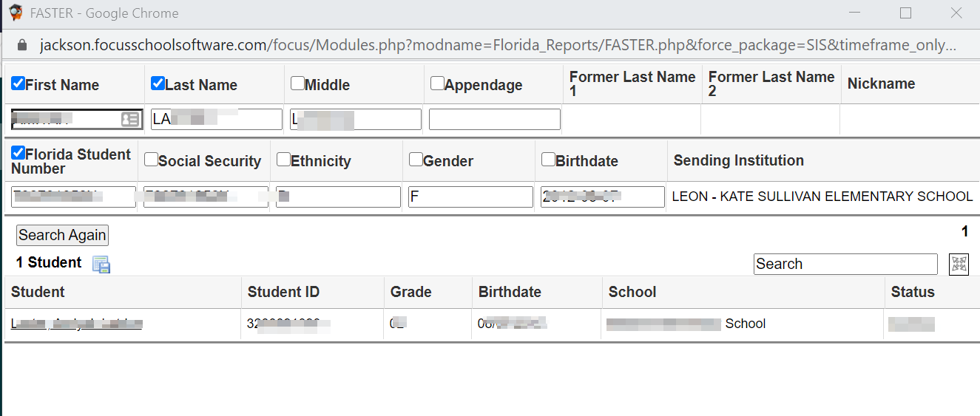Click the Middle name input field
Screen dimensions: 980x416
pos(356,120)
